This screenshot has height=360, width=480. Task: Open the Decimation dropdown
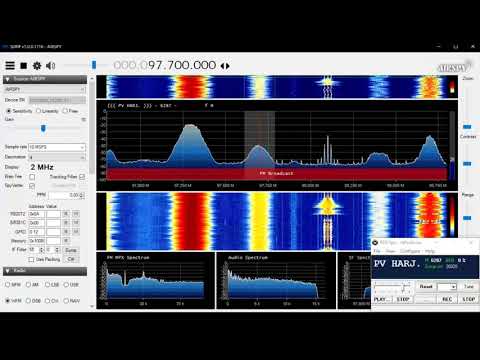[57, 157]
